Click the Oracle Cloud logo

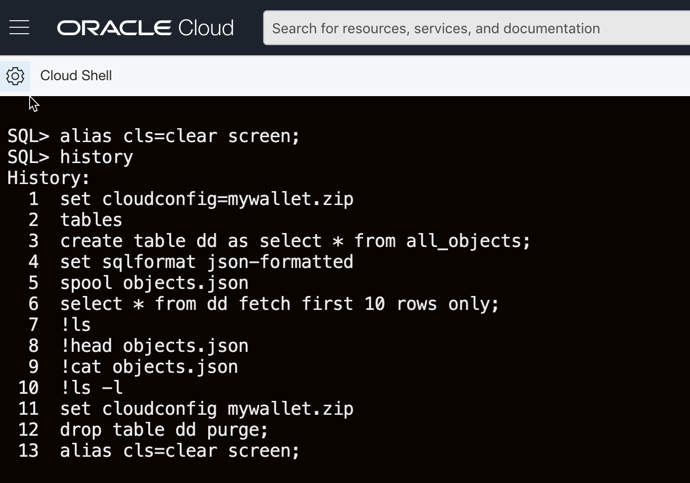tap(145, 28)
